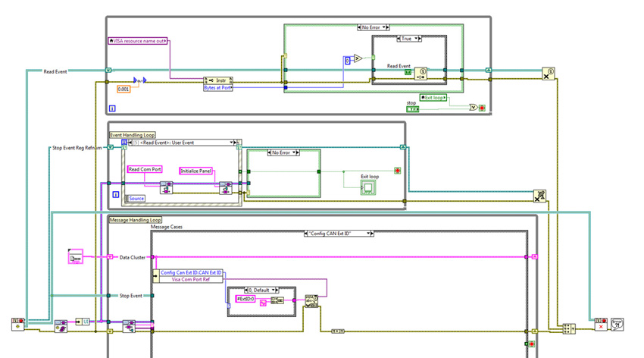644x358 pixels.
Task: Select the Data Cluster constant icon
Action: [x=75, y=259]
